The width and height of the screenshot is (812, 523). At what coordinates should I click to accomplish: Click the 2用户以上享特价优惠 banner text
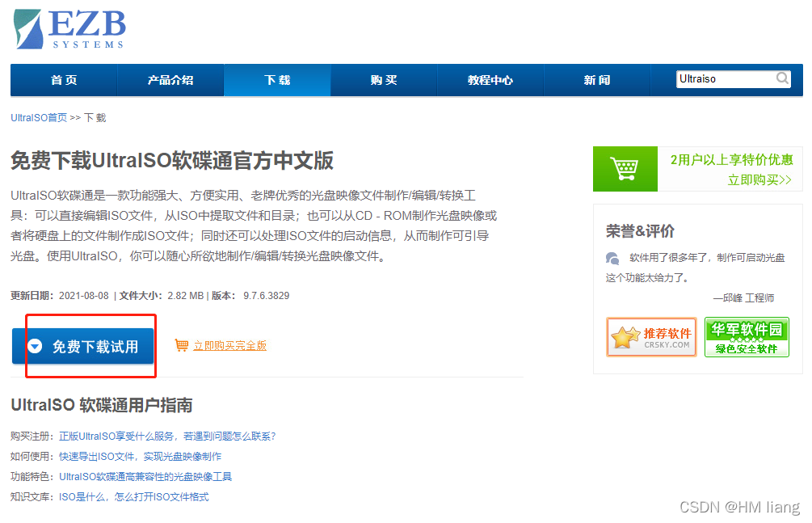tap(731, 159)
